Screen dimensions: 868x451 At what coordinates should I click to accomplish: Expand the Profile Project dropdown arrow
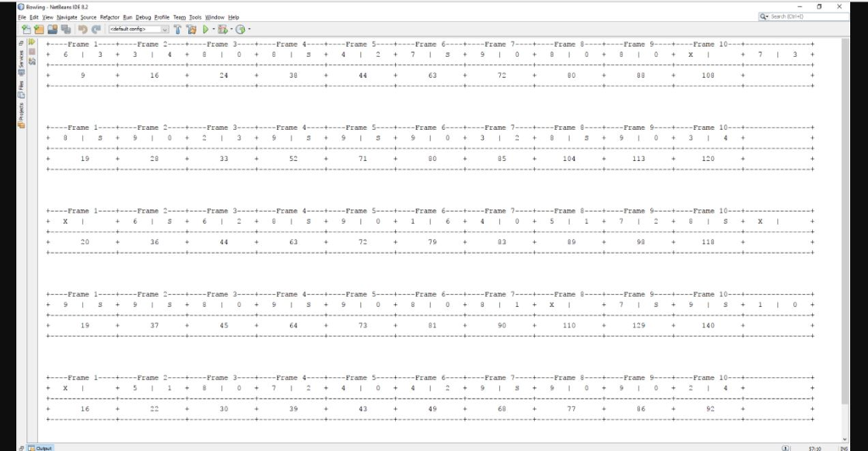(x=249, y=30)
